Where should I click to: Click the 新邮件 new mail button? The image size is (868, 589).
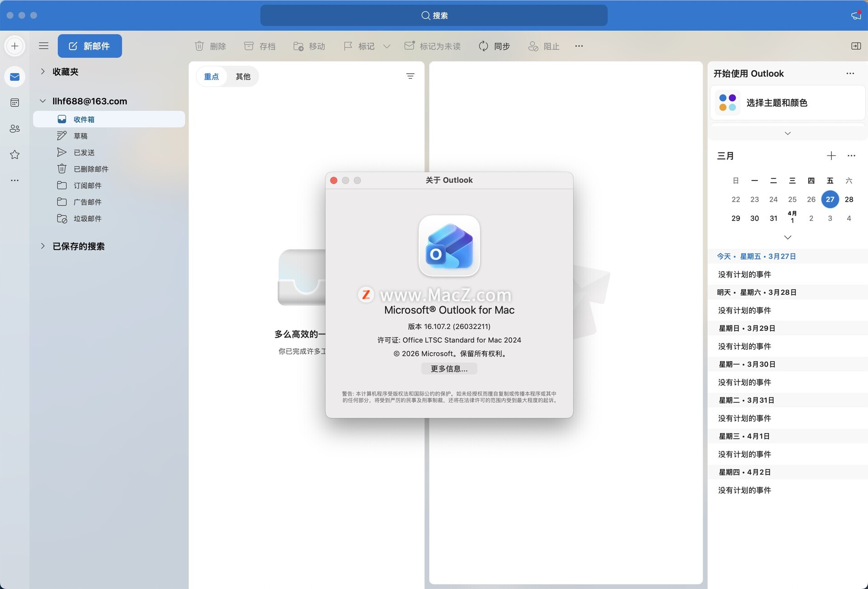[90, 46]
